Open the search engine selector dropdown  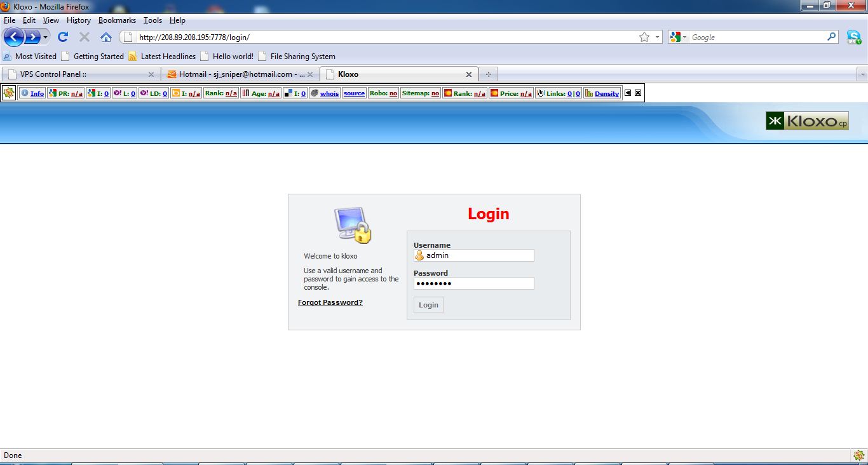[678, 37]
